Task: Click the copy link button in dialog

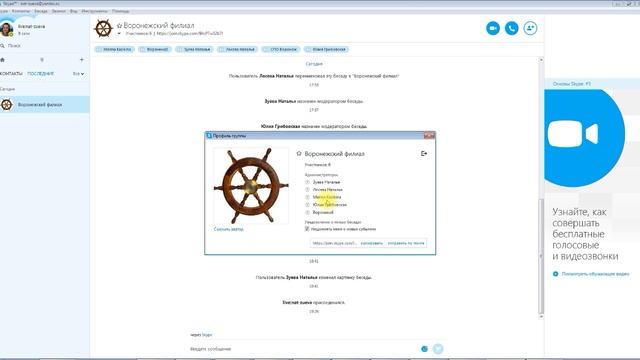Action: tap(372, 243)
